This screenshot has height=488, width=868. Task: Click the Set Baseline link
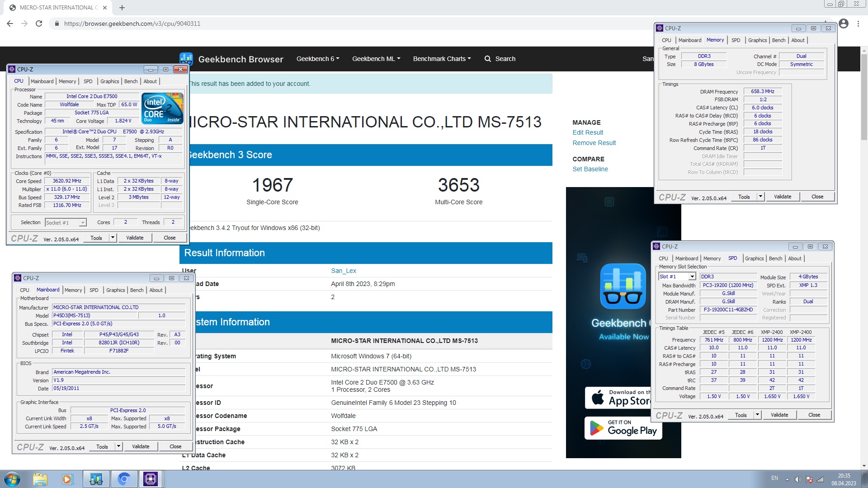[x=590, y=169]
